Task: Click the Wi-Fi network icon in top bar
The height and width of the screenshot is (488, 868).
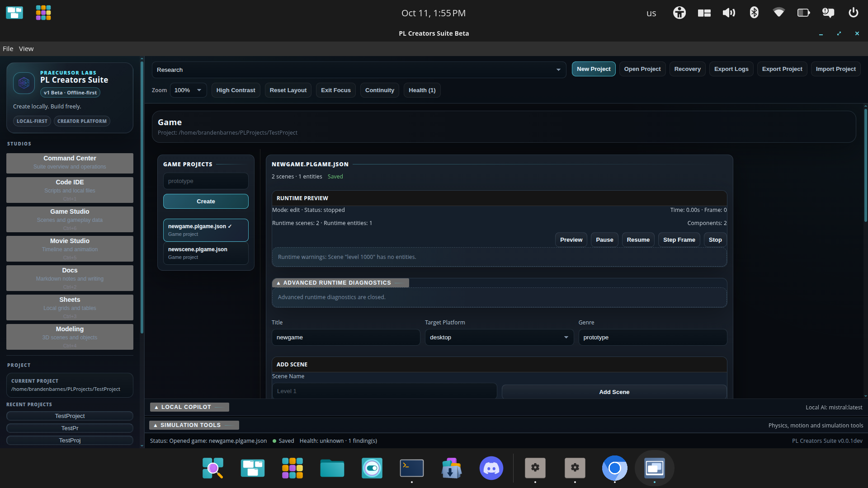Action: [x=778, y=13]
